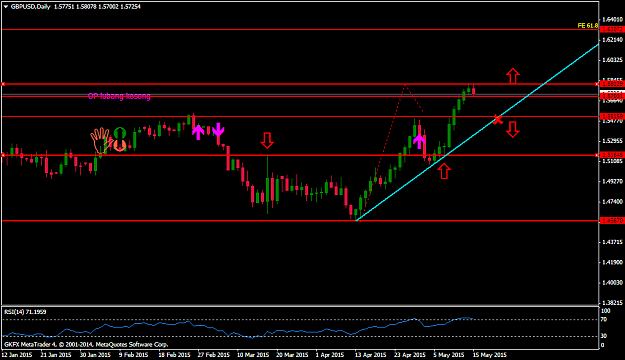Click the 10 Mar 2015 date label
The width and height of the screenshot is (625, 360).
tap(253, 354)
